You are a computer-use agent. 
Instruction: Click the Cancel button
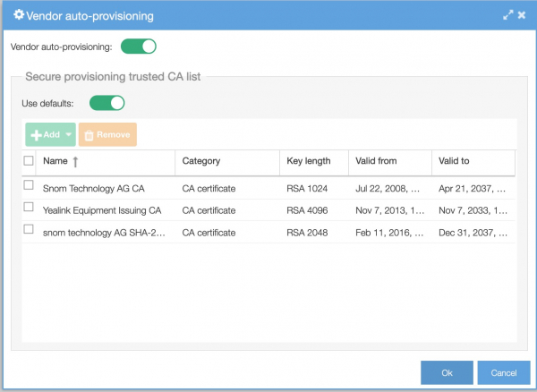pos(504,372)
